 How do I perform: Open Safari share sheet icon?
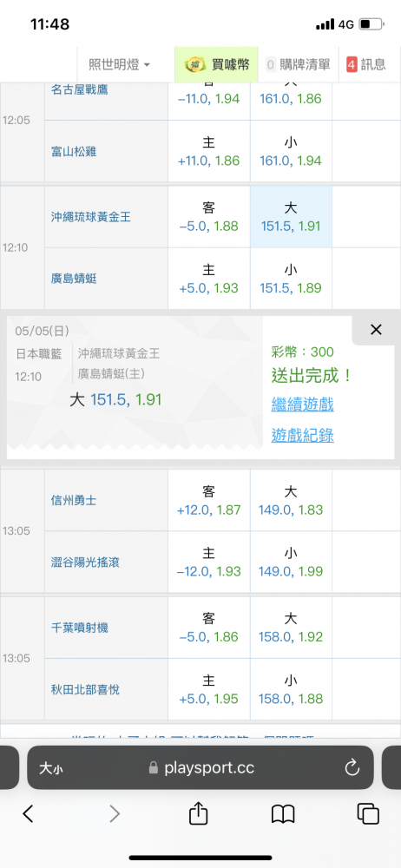pyautogui.click(x=198, y=814)
